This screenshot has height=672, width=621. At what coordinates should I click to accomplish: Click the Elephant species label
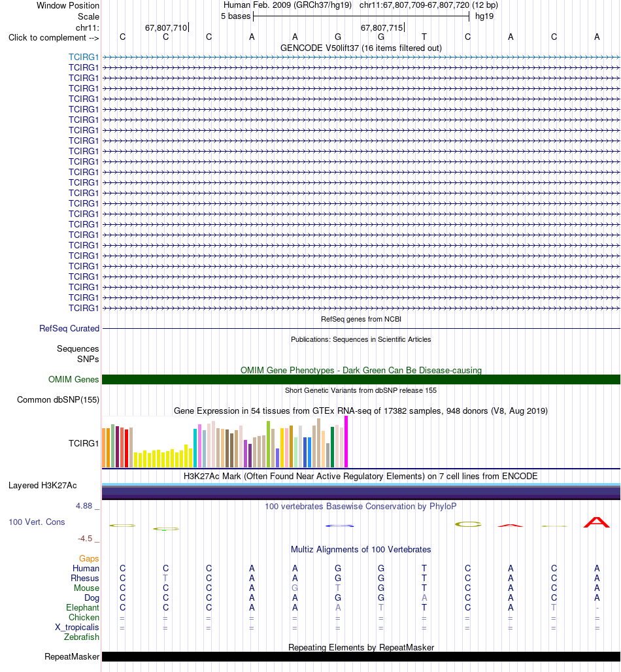pyautogui.click(x=82, y=608)
